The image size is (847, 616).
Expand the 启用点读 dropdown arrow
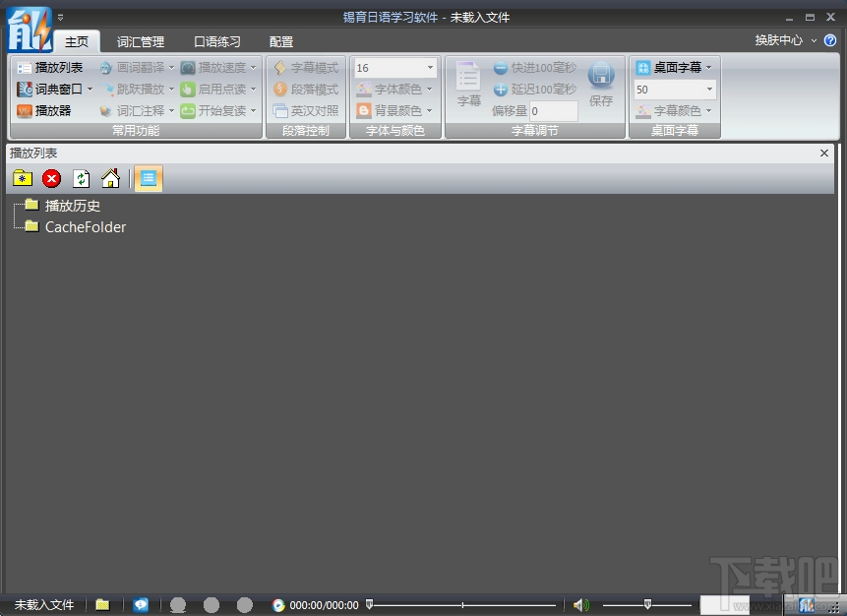coord(254,90)
